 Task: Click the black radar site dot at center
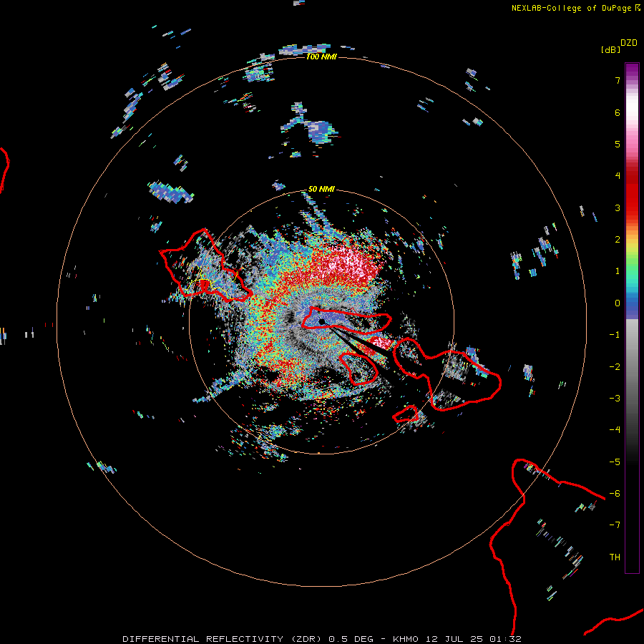(321, 321)
